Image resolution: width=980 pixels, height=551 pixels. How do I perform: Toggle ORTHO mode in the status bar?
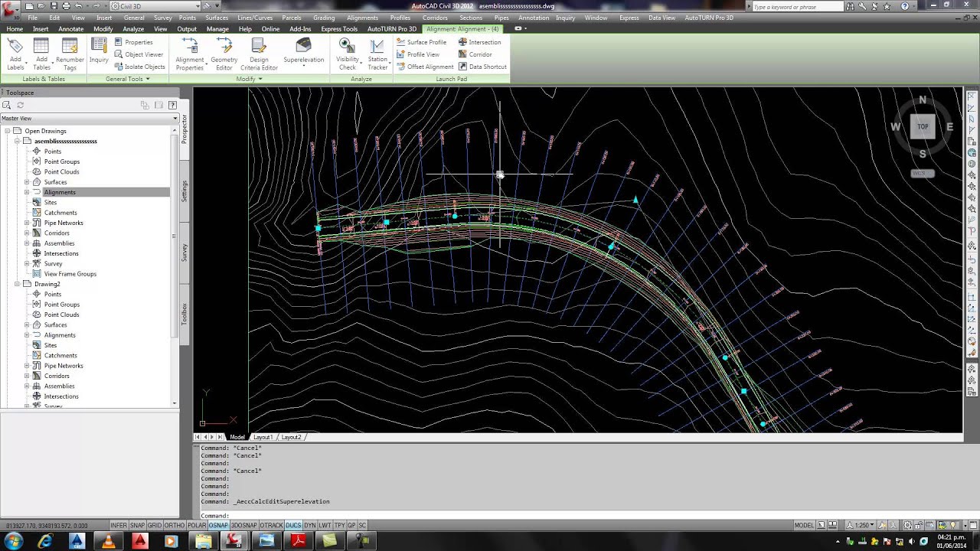[175, 526]
